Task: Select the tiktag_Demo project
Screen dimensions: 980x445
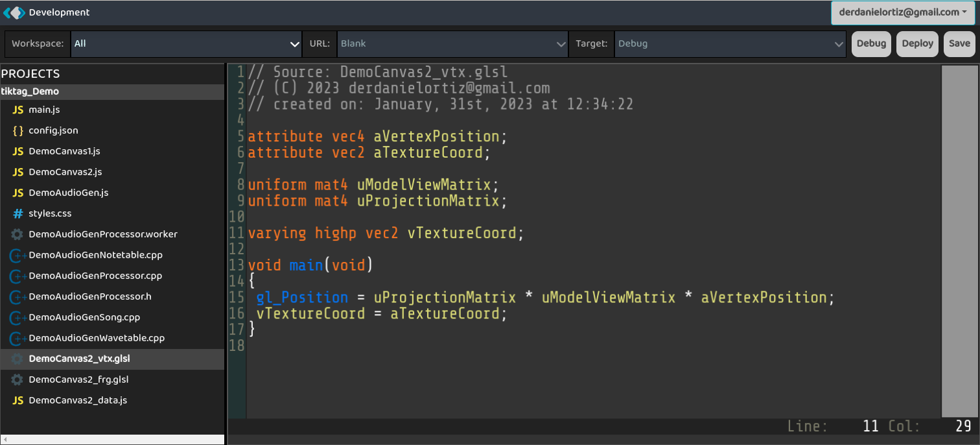Action: coord(112,91)
